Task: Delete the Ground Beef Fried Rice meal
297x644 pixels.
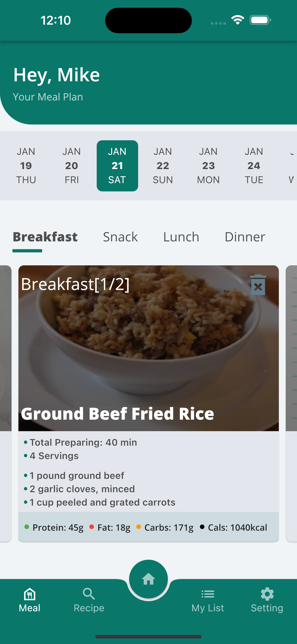Action: point(258,285)
